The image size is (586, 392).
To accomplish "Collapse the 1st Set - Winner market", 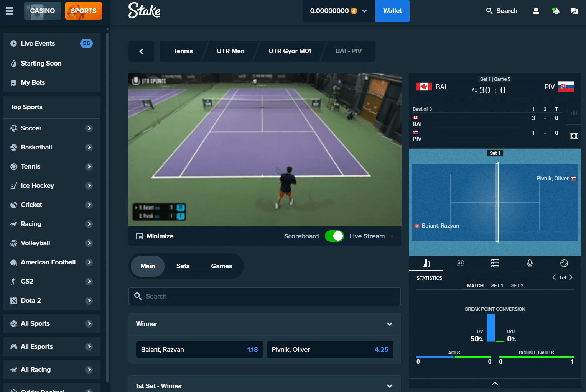I will click(x=390, y=386).
